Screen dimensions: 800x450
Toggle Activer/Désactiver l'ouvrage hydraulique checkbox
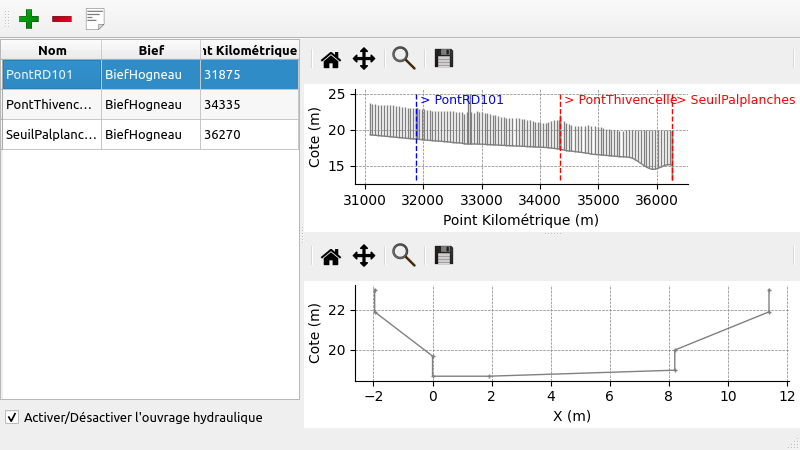12,417
